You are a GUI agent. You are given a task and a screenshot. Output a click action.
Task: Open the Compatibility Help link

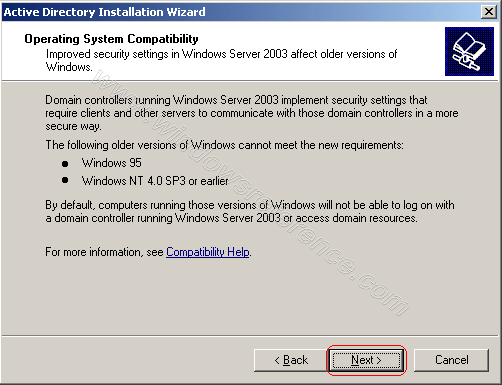click(208, 252)
